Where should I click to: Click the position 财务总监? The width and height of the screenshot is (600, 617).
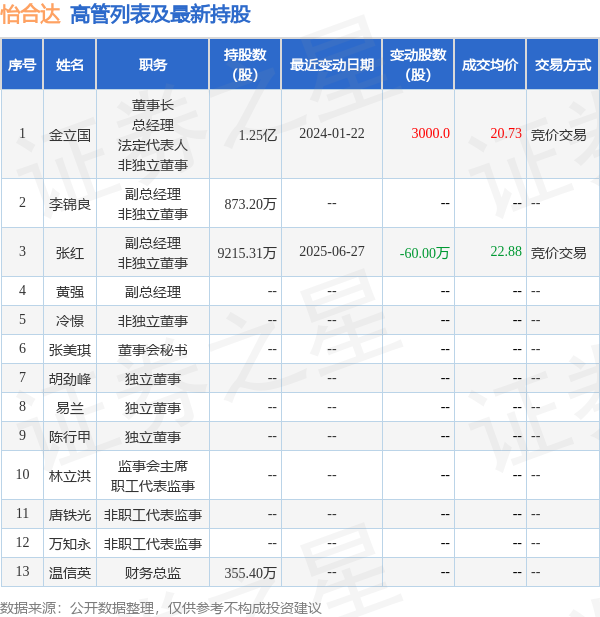click(153, 573)
